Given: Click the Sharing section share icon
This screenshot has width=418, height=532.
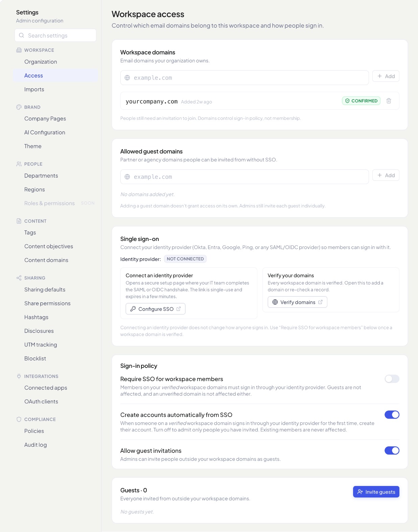Looking at the screenshot, I should pos(19,278).
